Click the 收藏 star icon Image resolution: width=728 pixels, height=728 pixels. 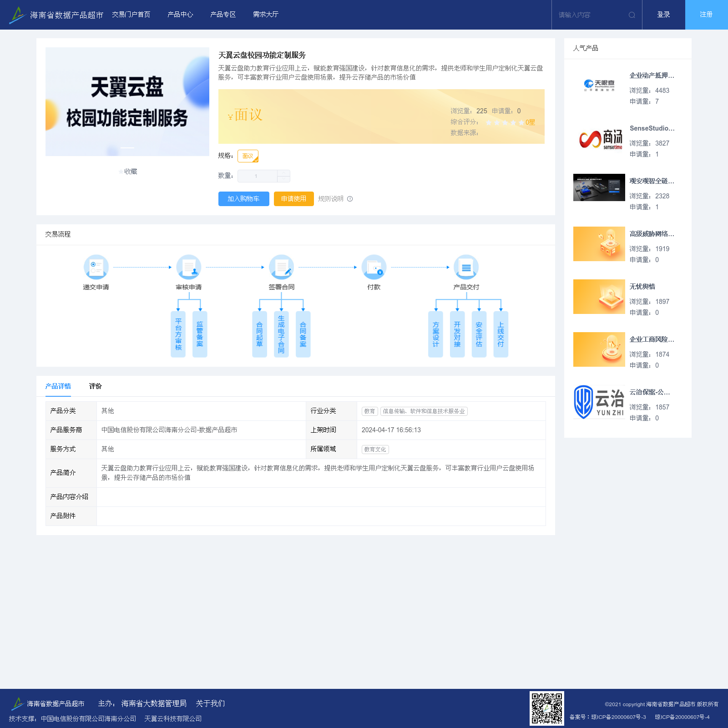pyautogui.click(x=121, y=172)
